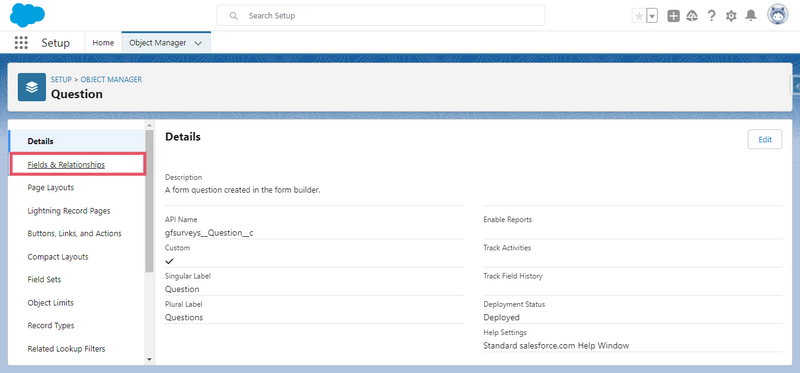Click the Question object layers icon

(32, 87)
